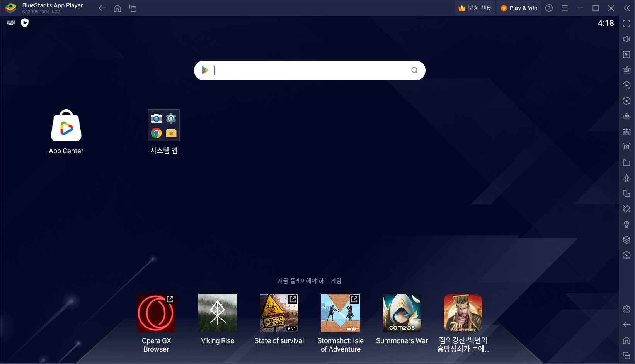Click multi-instance devices icon in sidebar

click(x=626, y=193)
